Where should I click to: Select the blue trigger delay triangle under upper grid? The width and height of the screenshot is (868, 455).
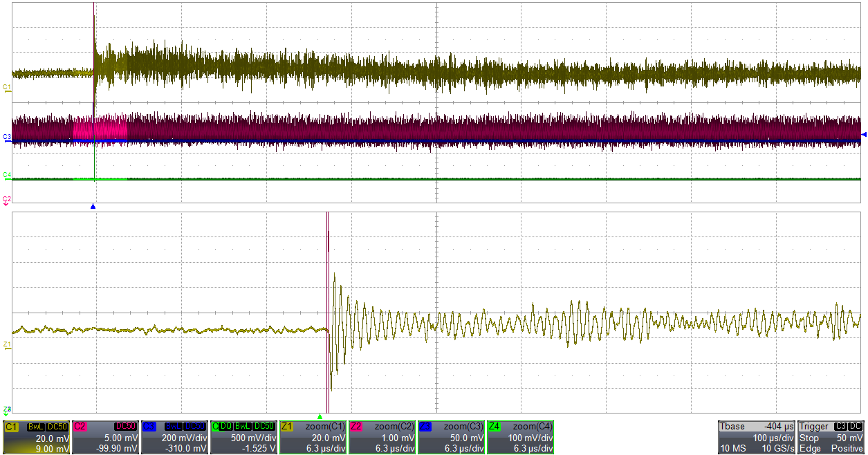(93, 206)
